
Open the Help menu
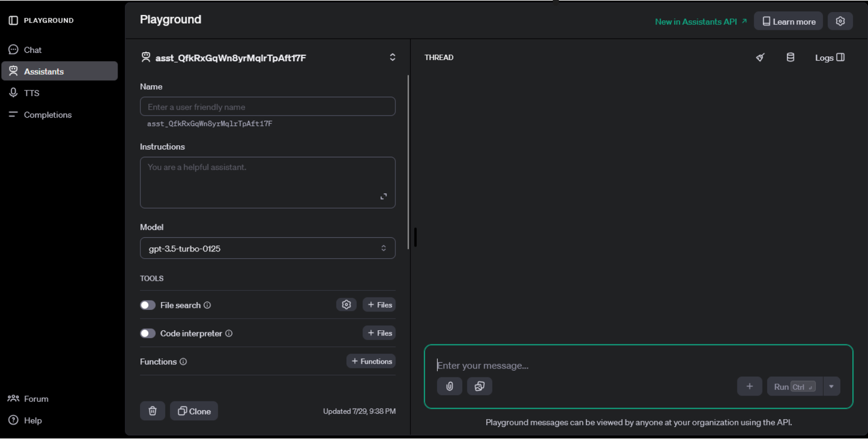coord(25,420)
